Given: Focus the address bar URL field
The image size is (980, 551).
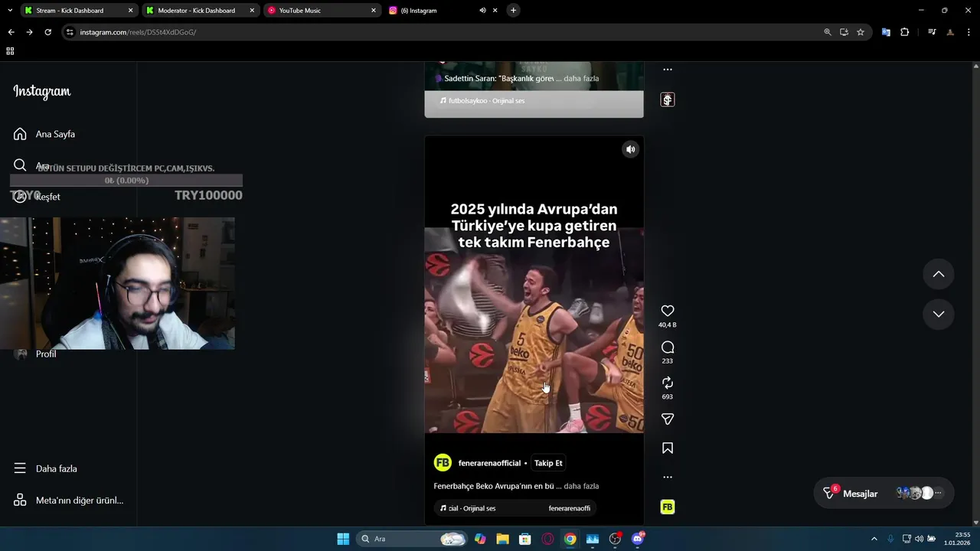Looking at the screenshot, I should click(444, 32).
